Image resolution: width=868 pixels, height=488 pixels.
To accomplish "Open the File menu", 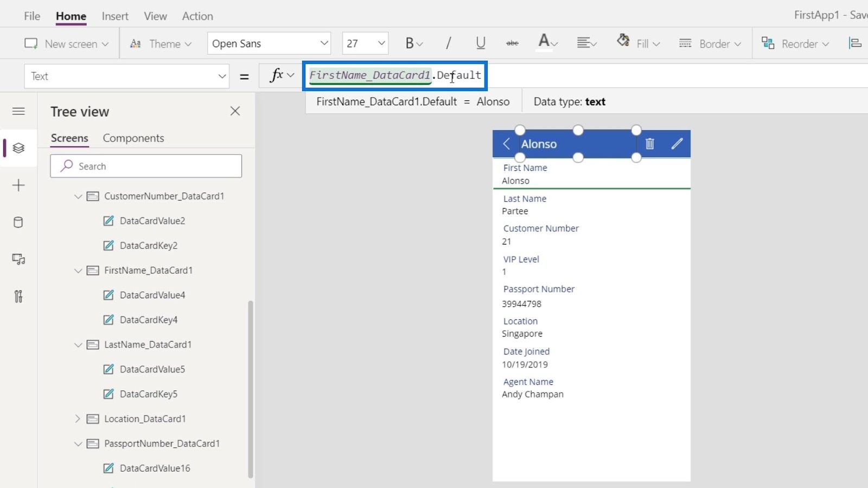I will tap(32, 16).
